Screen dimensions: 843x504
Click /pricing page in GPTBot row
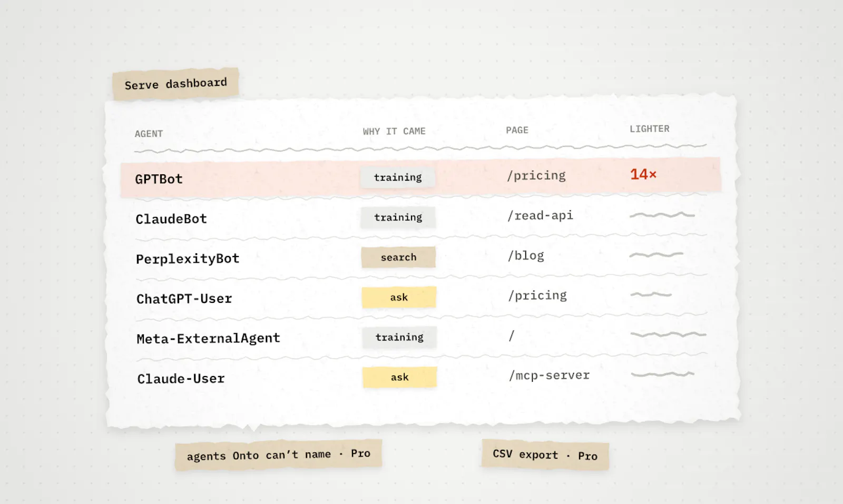(x=536, y=175)
